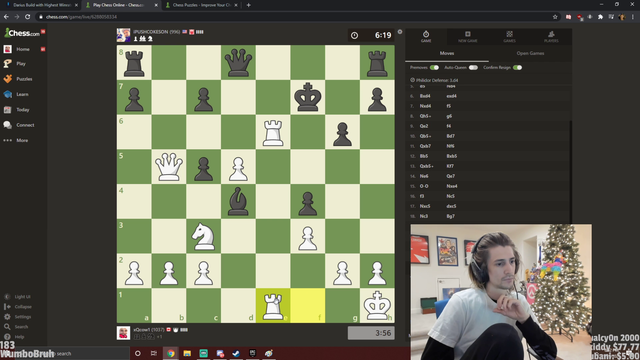Click the black king on f7
This screenshot has height=360, width=640.
coord(307,97)
